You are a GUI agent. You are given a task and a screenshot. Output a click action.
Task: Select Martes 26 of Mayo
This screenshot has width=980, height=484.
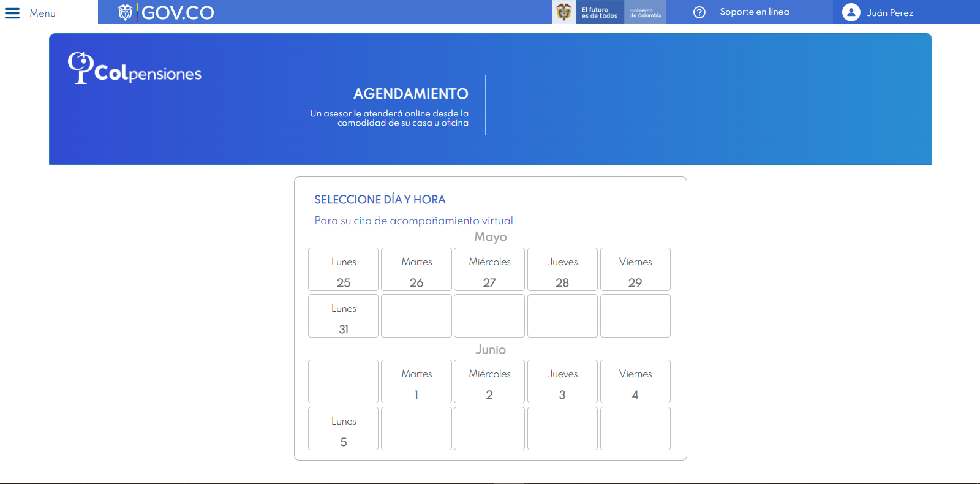pyautogui.click(x=417, y=269)
